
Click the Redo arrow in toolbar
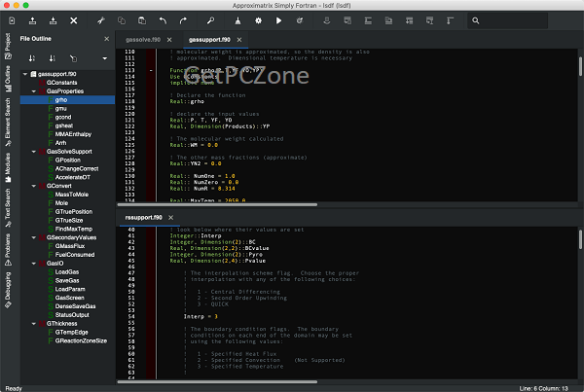click(183, 19)
